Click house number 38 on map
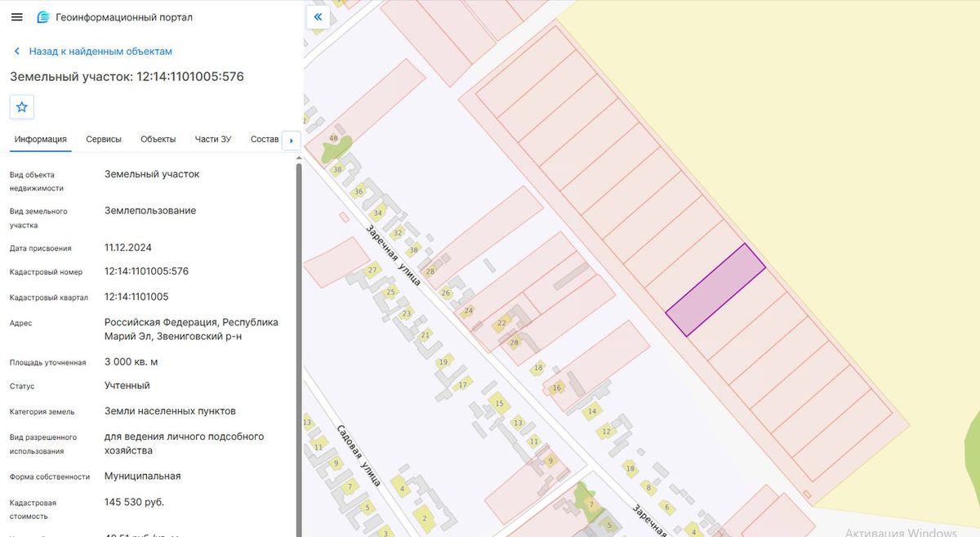This screenshot has height=537, width=980. [x=337, y=170]
